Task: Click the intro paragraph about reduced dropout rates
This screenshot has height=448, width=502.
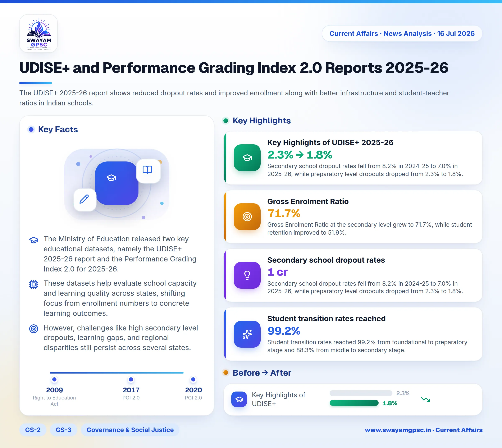Action: (x=234, y=98)
